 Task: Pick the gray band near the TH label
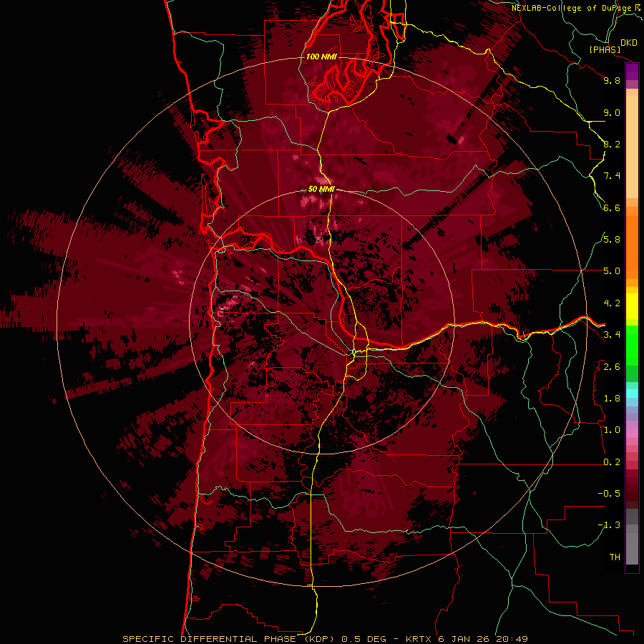click(632, 548)
